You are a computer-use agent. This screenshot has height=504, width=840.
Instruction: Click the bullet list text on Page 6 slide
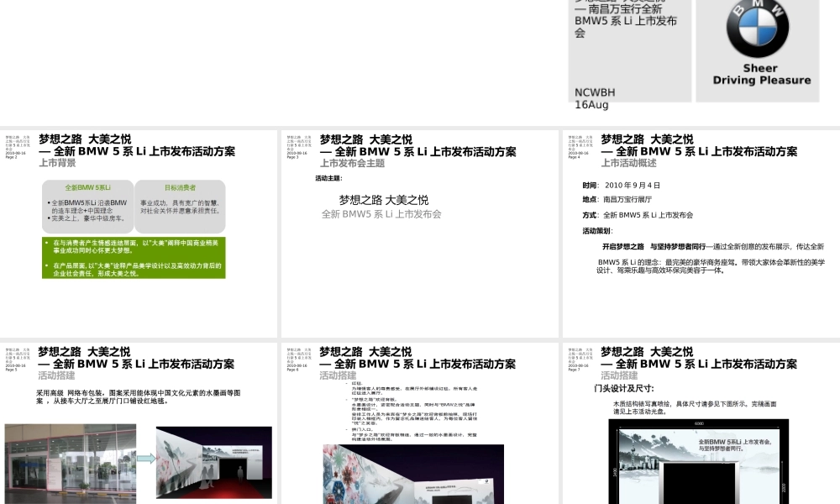pos(411,412)
